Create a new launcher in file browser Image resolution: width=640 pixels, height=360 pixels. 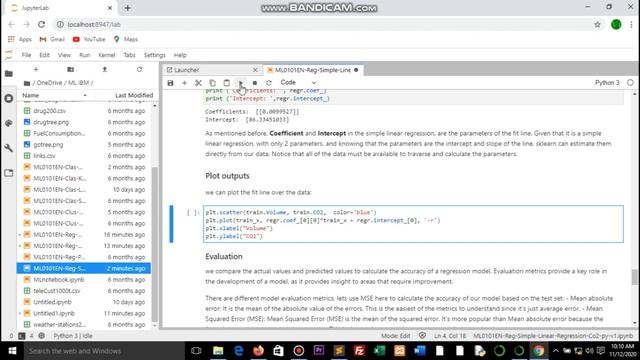[x=36, y=69]
